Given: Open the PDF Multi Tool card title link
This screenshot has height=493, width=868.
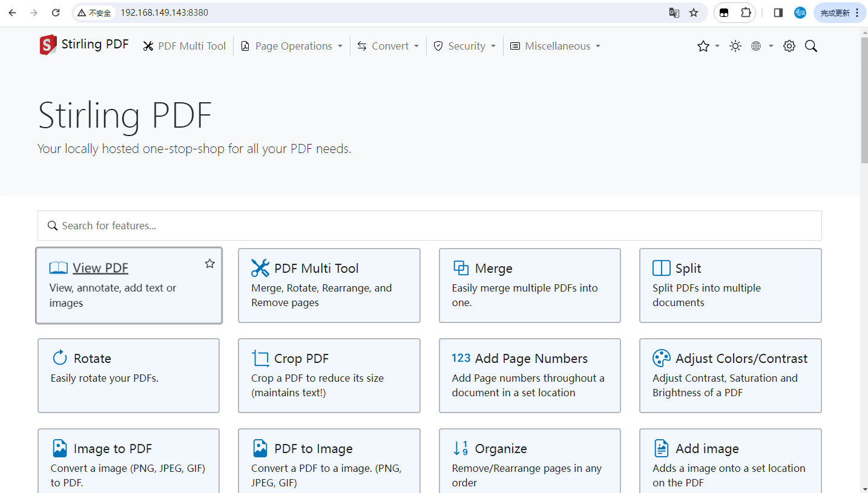Looking at the screenshot, I should [x=317, y=268].
